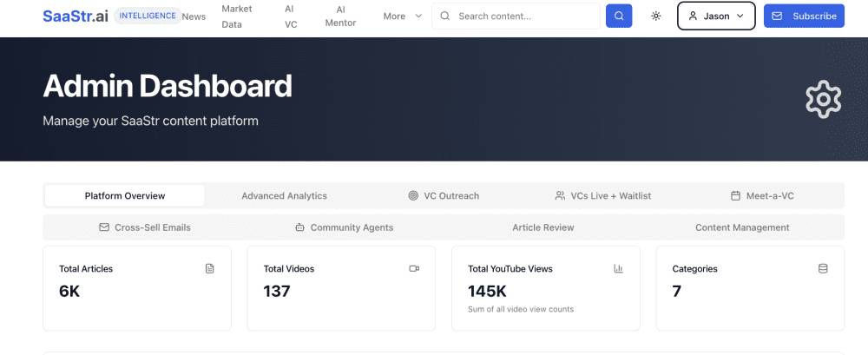Click the 7 categories value

coord(676,291)
